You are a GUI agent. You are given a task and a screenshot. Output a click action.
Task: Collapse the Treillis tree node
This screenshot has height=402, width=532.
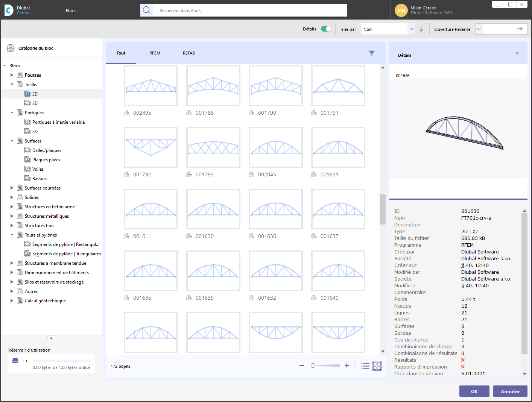pos(12,85)
